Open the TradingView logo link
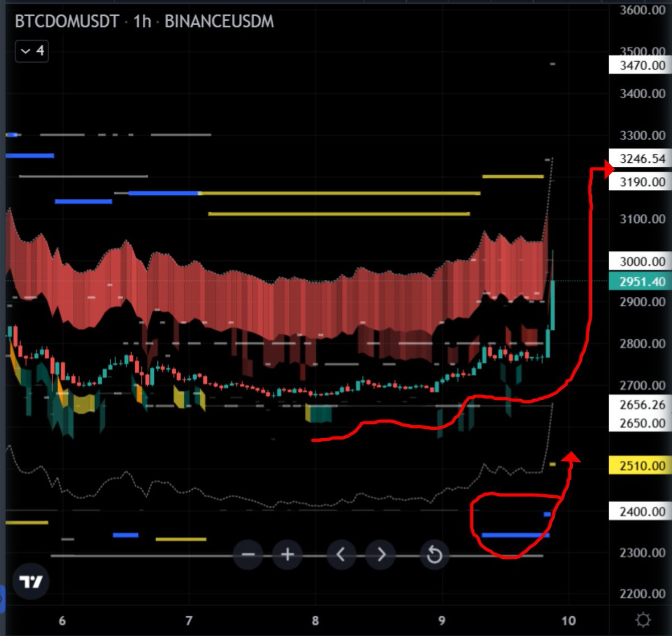Screen dimensions: 672x636 click(31, 582)
